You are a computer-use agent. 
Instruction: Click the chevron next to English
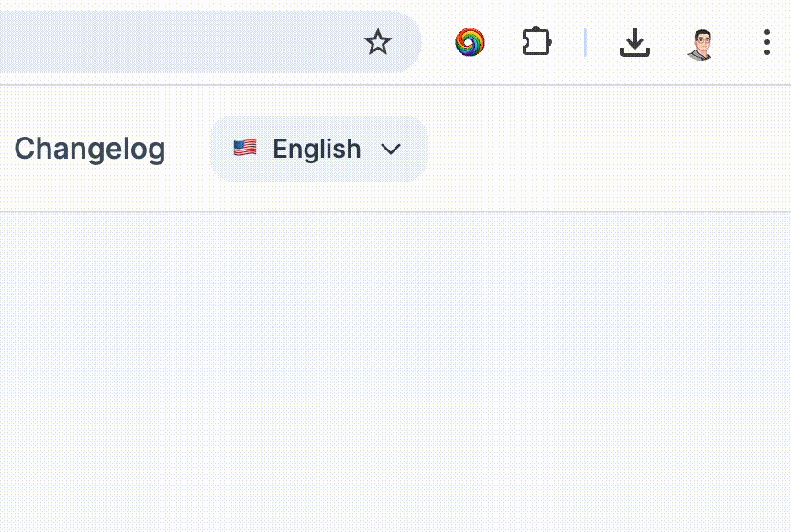click(x=391, y=149)
